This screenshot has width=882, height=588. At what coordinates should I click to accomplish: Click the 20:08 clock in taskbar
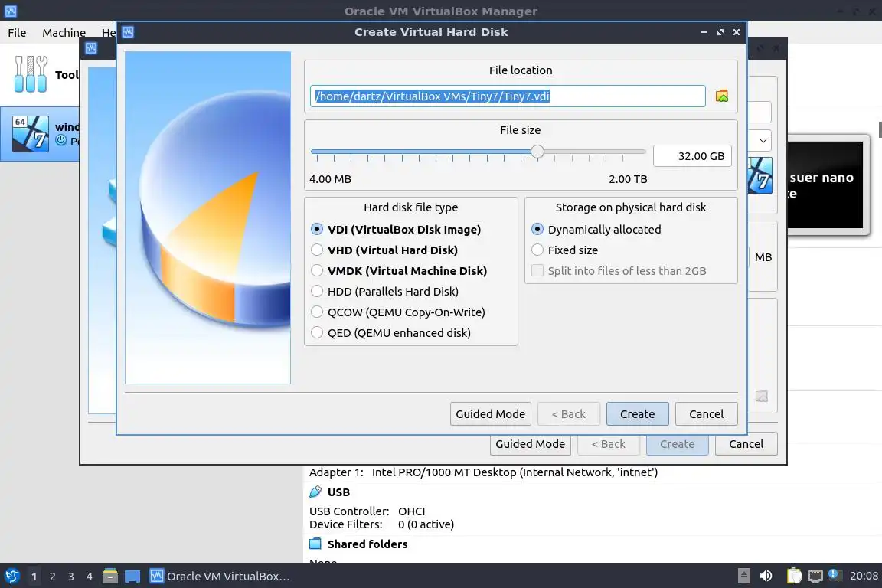[x=864, y=576]
